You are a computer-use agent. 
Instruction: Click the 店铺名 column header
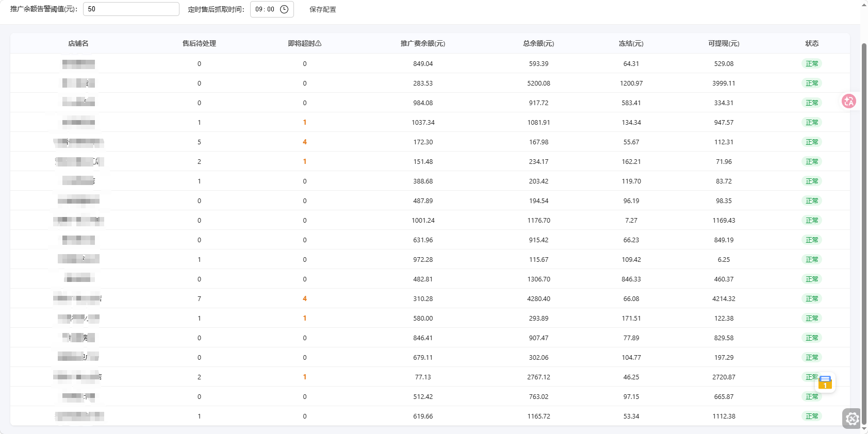(78, 43)
